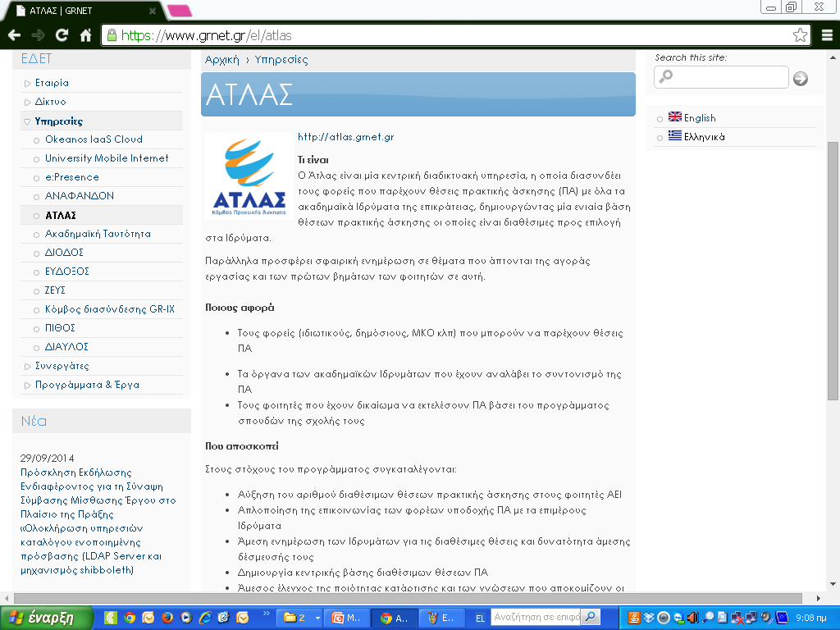Open e:Presence service page

(72, 177)
